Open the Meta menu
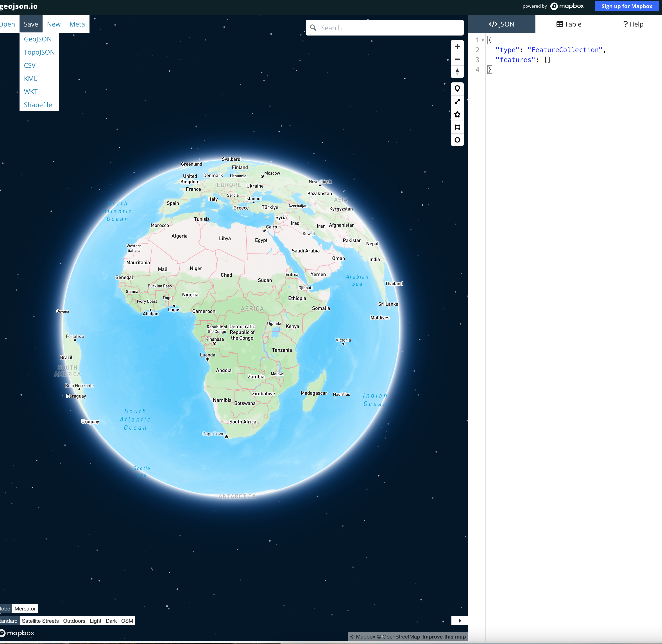This screenshot has height=644, width=662. tap(77, 24)
